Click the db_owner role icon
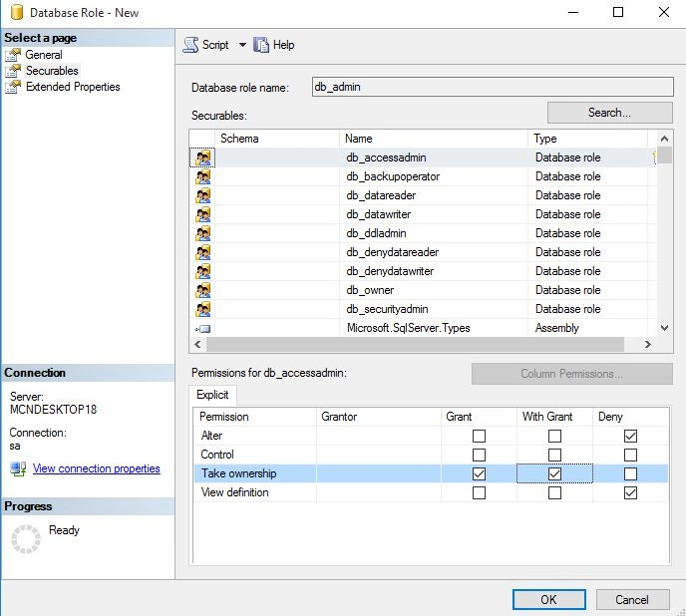 click(202, 290)
